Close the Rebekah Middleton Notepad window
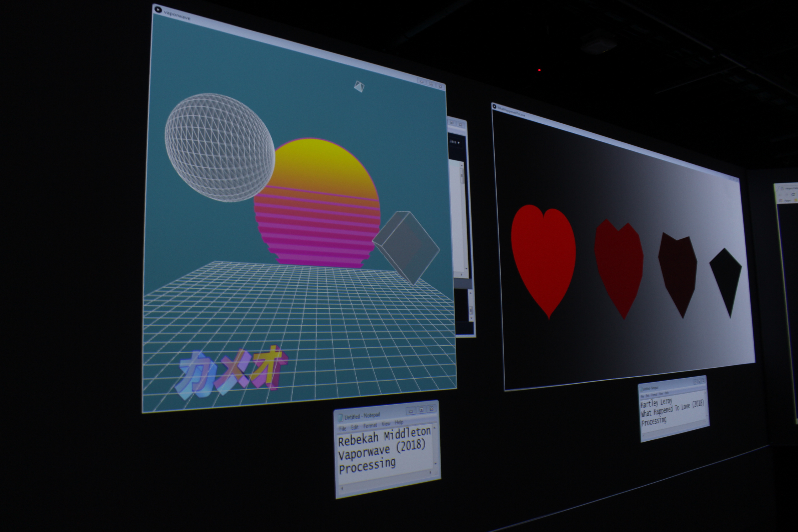The image size is (798, 532). click(x=432, y=409)
